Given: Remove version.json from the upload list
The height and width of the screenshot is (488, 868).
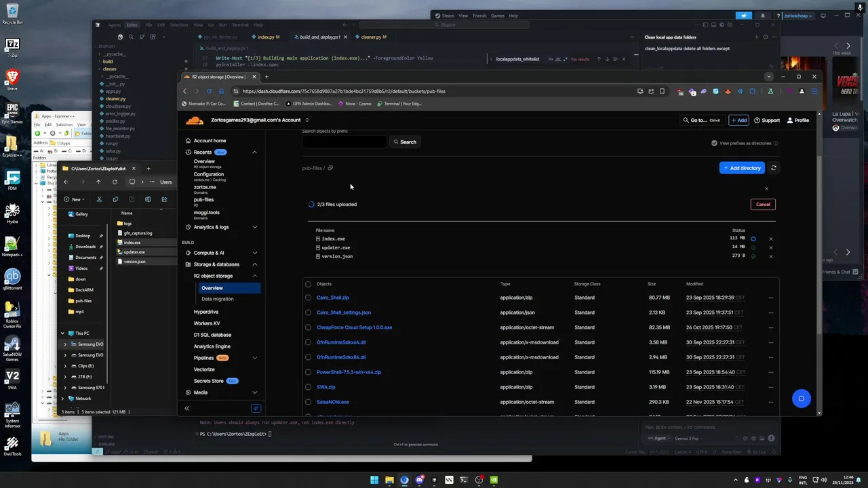Looking at the screenshot, I should 770,256.
